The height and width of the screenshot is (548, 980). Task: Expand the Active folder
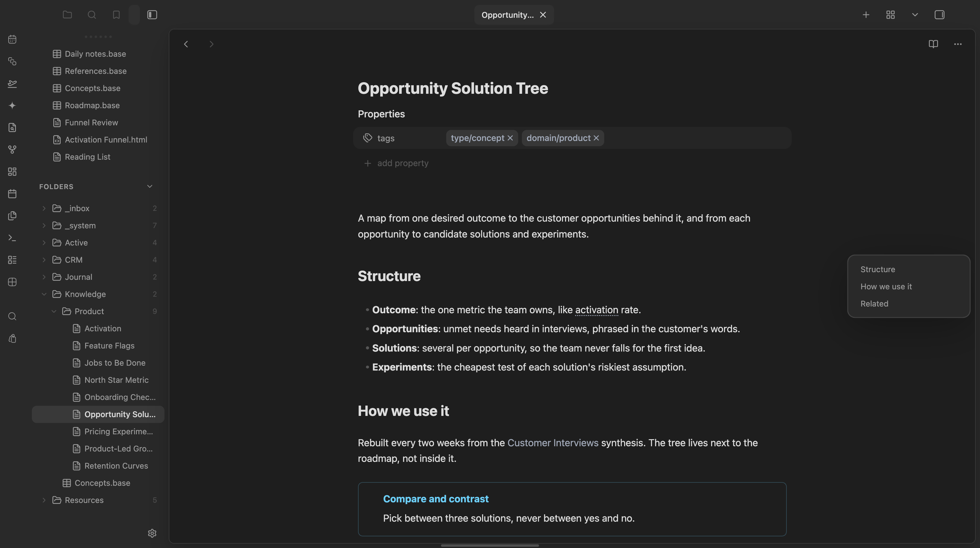(x=44, y=242)
